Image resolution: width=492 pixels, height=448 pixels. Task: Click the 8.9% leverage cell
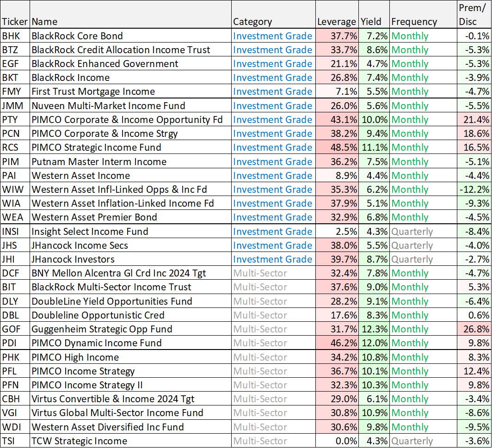(x=337, y=175)
